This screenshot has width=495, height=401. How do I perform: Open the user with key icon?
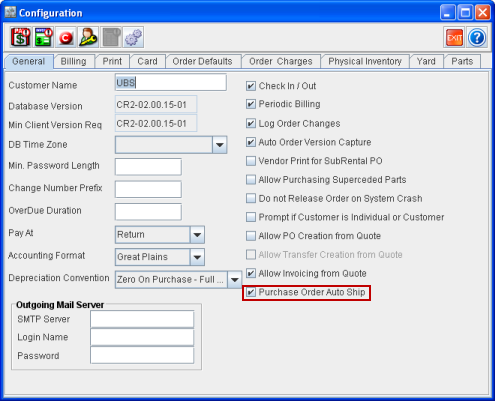88,37
